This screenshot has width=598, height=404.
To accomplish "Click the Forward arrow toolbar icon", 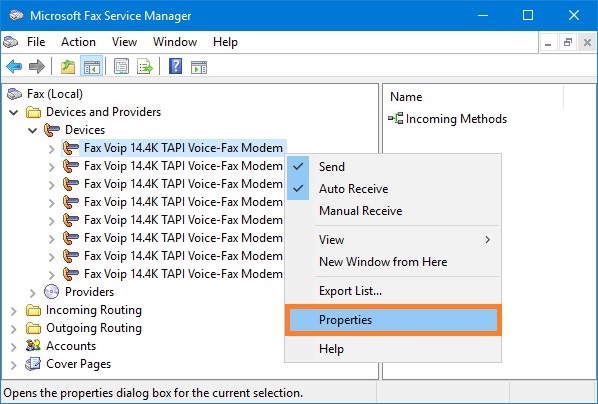I will [37, 66].
